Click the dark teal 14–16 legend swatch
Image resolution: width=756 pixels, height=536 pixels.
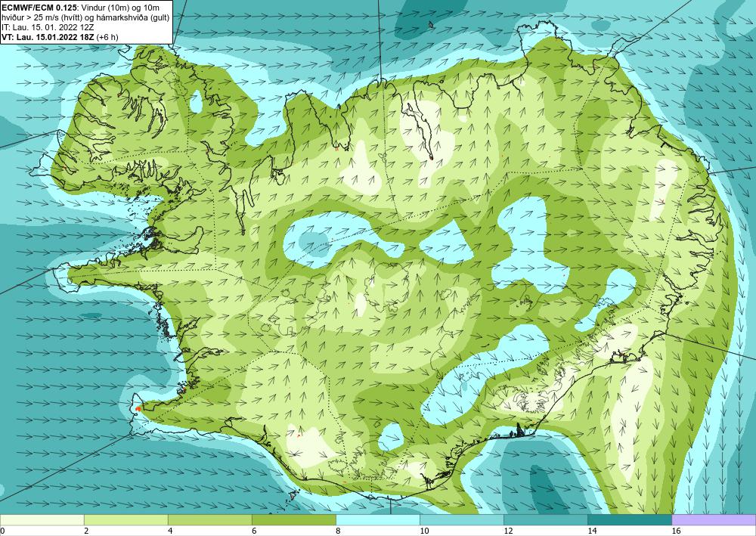[629, 519]
